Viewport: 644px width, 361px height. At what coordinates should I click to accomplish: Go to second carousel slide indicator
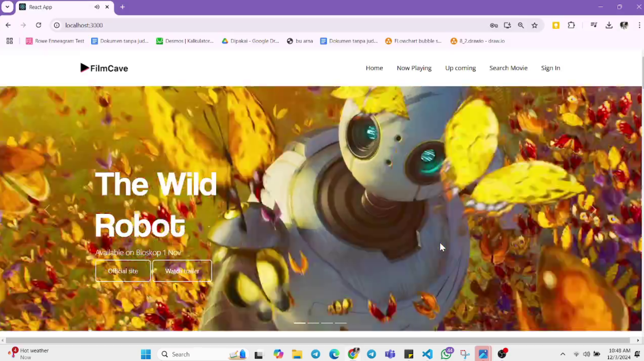(x=313, y=323)
